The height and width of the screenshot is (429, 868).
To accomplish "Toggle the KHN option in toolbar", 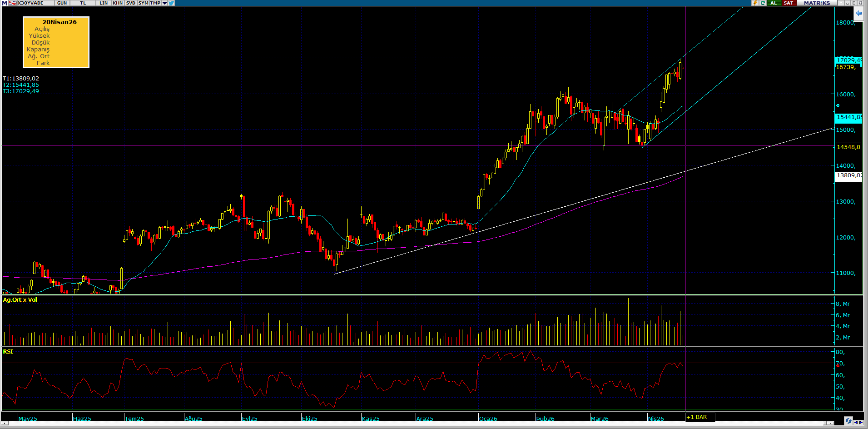I will [x=118, y=3].
